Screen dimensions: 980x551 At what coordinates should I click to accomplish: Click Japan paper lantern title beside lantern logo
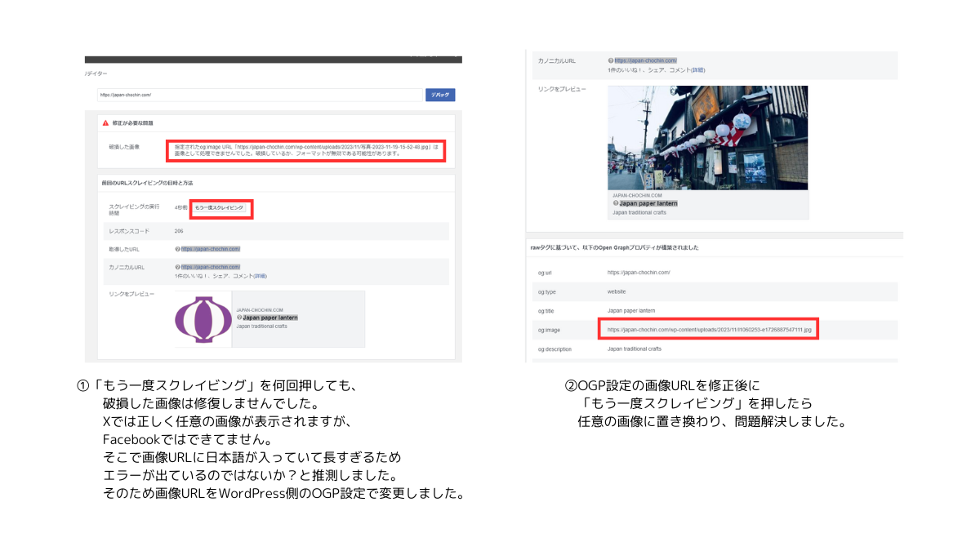coord(270,318)
